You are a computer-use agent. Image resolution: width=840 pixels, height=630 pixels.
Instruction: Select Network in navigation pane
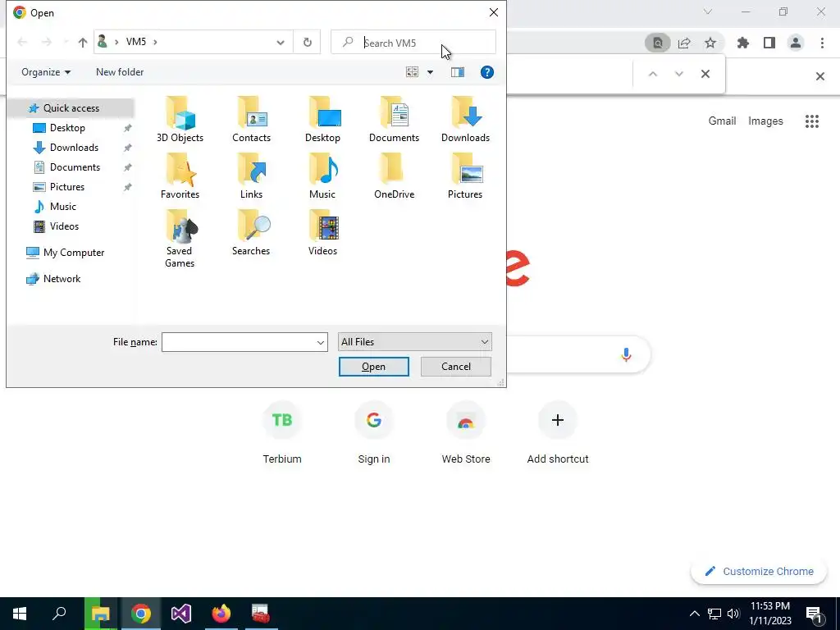pos(62,279)
